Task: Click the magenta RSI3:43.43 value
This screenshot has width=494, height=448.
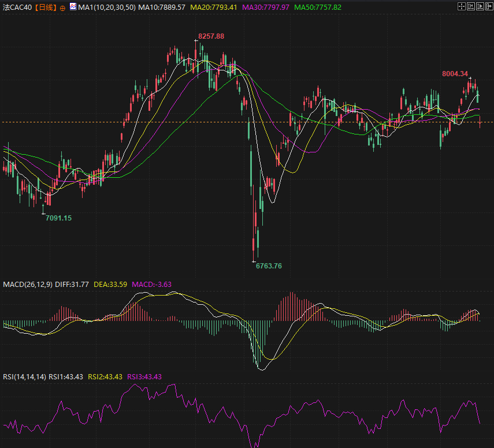Action: [144, 376]
